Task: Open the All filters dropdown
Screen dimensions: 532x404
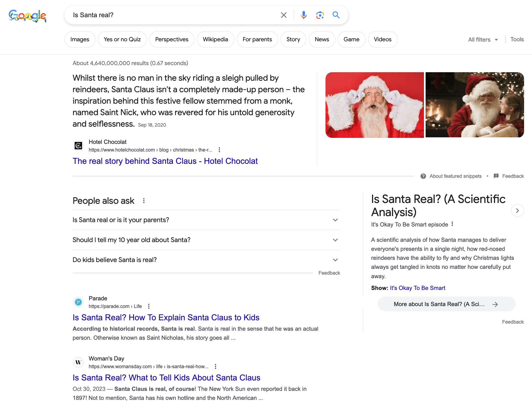Action: point(483,40)
